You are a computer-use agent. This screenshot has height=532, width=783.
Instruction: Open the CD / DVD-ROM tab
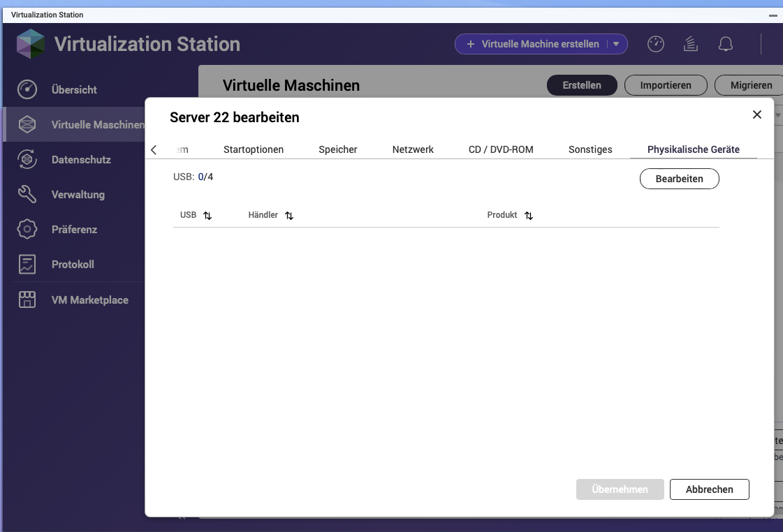click(501, 149)
